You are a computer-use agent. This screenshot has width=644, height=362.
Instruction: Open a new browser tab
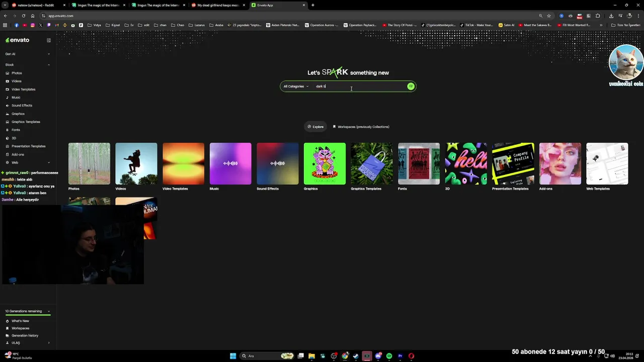(x=313, y=5)
